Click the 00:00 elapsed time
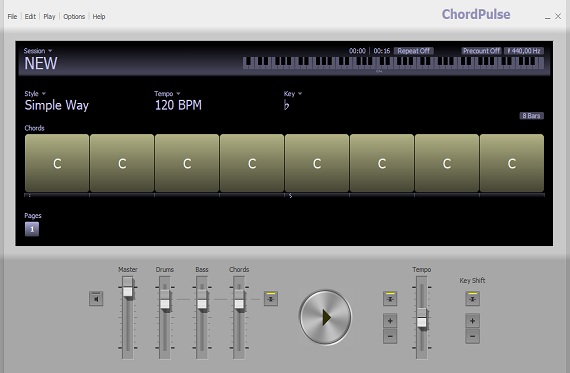This screenshot has width=570, height=373. (357, 51)
